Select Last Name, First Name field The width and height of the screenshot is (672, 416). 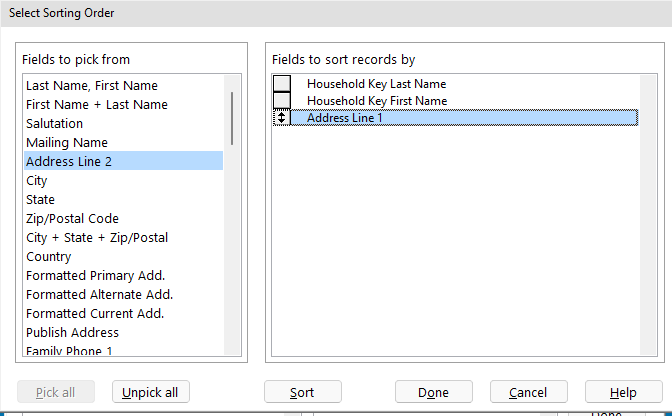click(92, 86)
